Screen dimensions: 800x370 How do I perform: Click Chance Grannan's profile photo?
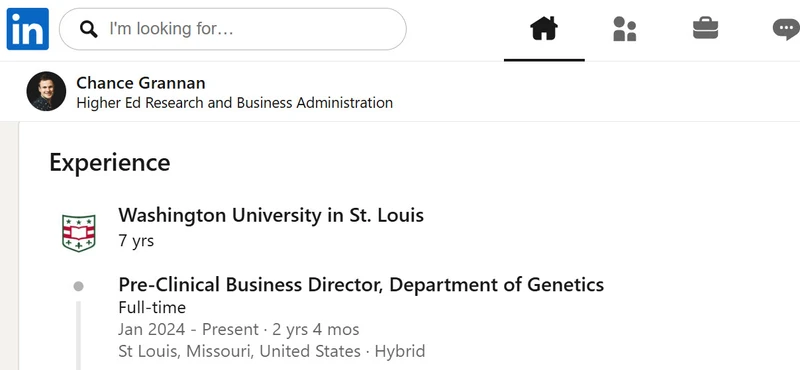pyautogui.click(x=46, y=91)
